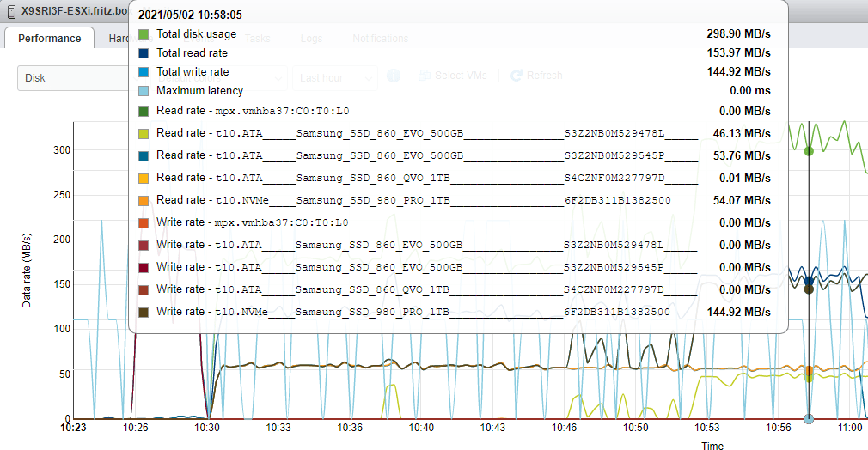Click the Maximum latency legend label
The height and width of the screenshot is (450, 868).
[200, 90]
